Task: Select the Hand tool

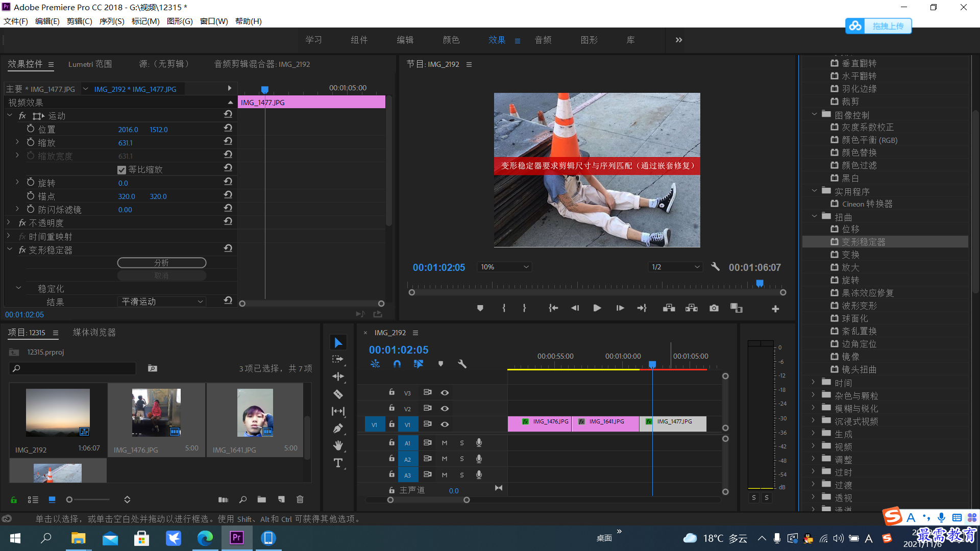Action: tap(338, 445)
